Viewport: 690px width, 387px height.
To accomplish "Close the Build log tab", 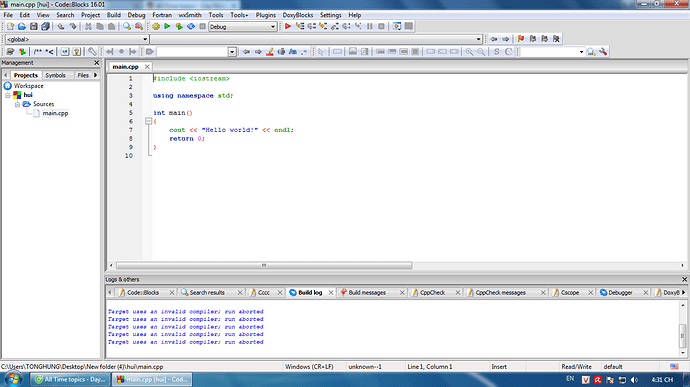I will 331,292.
